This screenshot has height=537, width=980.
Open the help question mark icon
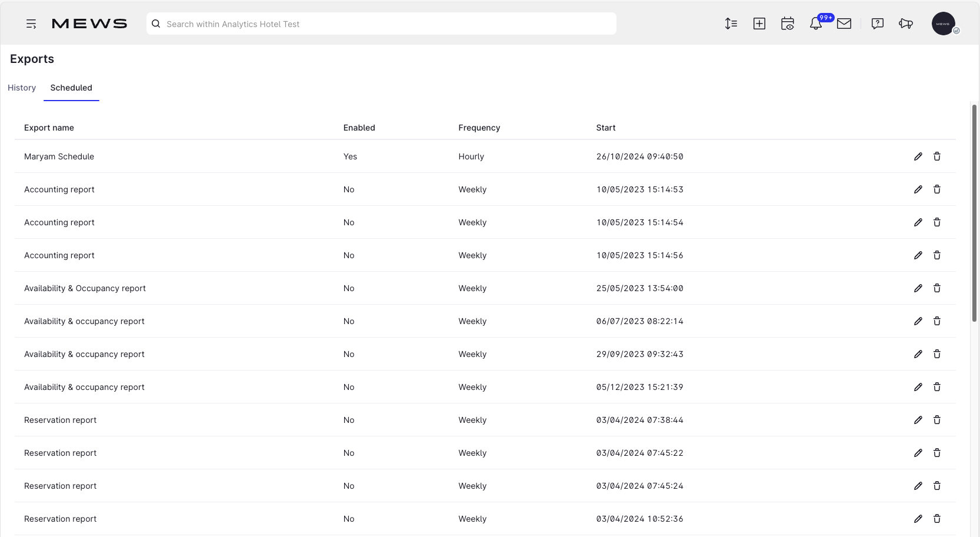tap(877, 24)
